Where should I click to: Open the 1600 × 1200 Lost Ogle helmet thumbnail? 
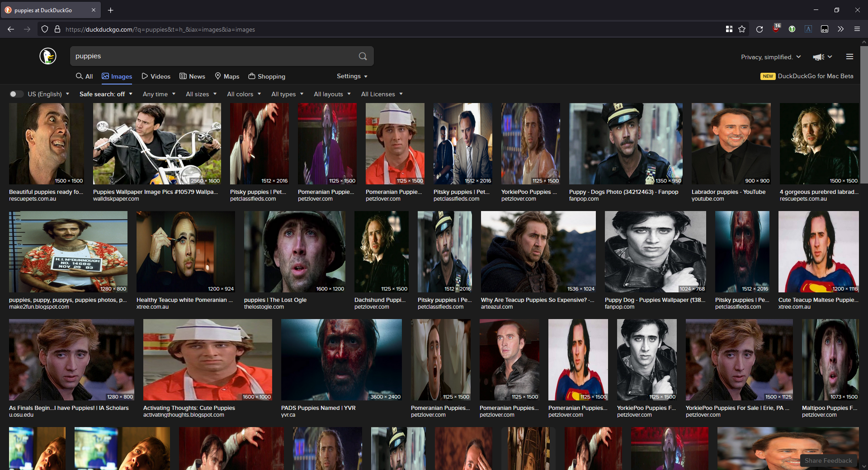pyautogui.click(x=295, y=251)
